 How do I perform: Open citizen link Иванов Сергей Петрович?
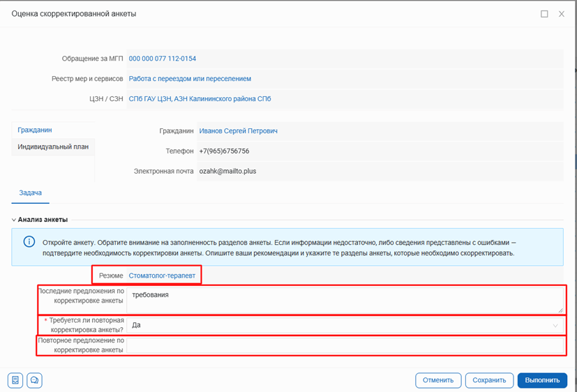(238, 130)
